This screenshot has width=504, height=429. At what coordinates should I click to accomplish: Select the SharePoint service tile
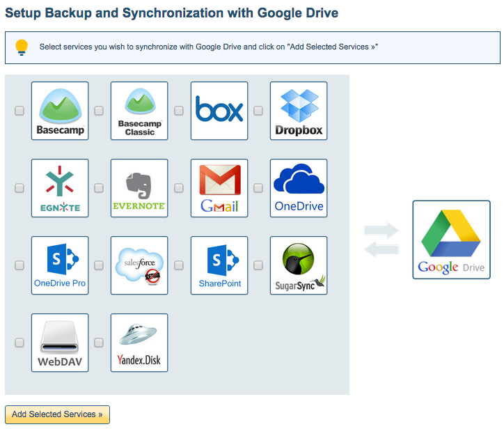pos(219,265)
